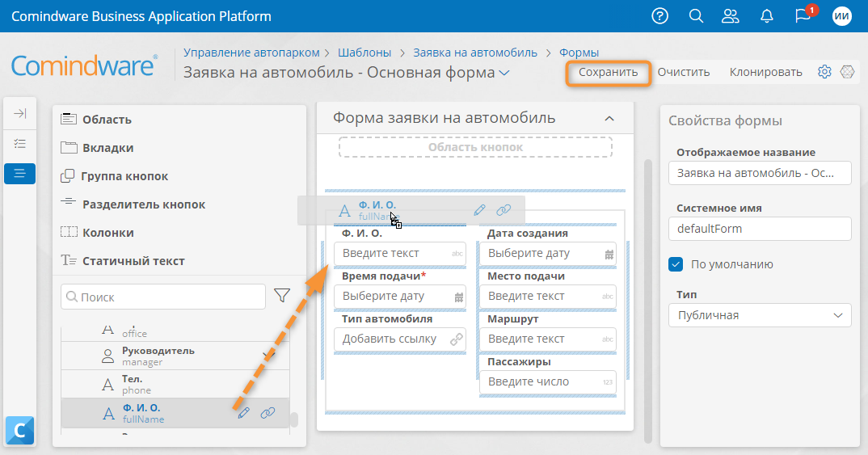Open conversations icon with red badge

click(x=804, y=15)
